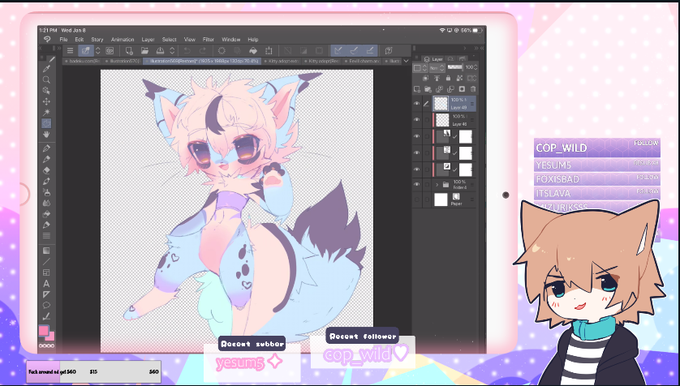
Task: Expand Folder 4 in layer list
Action: 437,184
